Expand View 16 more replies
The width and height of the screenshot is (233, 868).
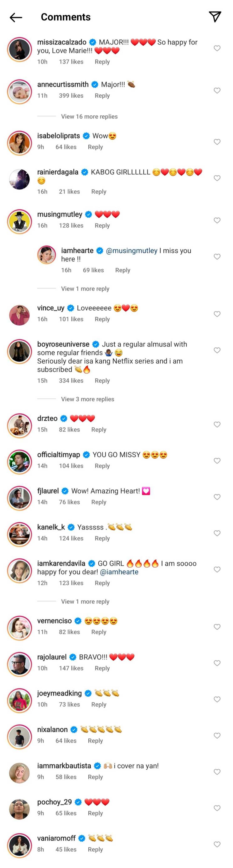coord(89,117)
